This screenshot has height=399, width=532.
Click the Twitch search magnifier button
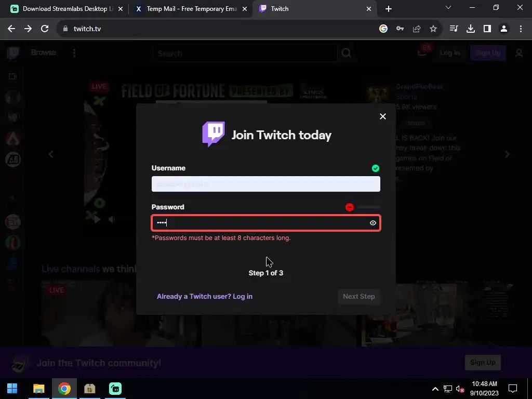pyautogui.click(x=346, y=53)
